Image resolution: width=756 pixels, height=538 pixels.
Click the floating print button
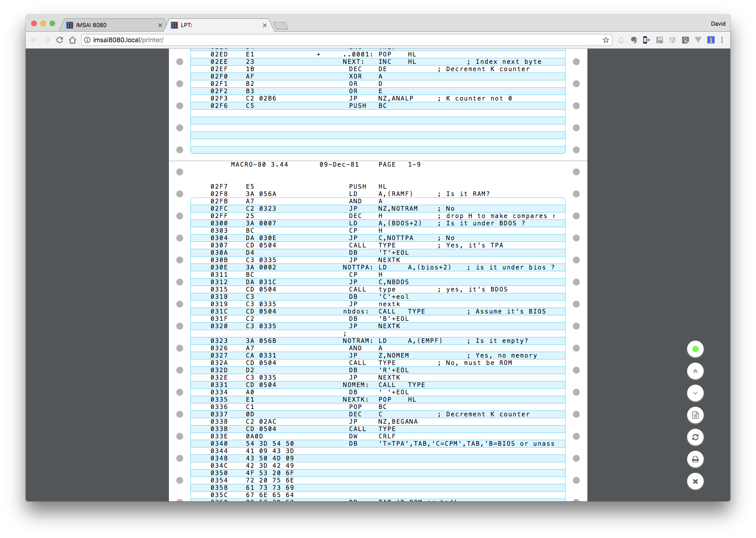(695, 459)
